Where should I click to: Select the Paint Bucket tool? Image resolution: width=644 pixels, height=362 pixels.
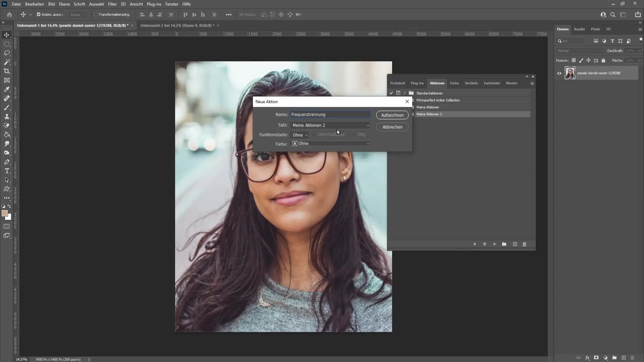[x=7, y=135]
